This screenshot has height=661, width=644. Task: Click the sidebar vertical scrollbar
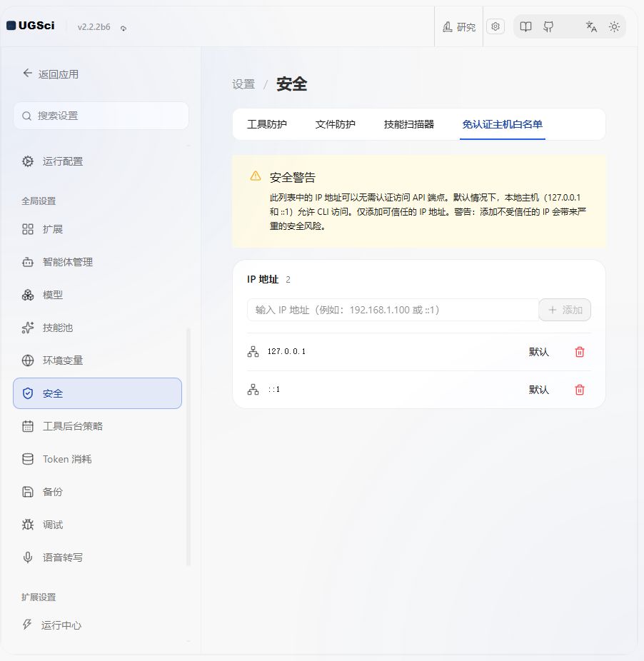[x=188, y=447]
